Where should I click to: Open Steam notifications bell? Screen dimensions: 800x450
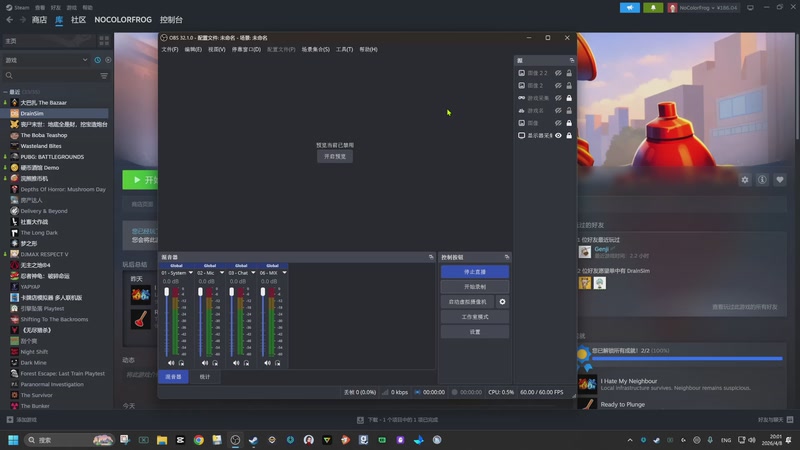tap(653, 8)
